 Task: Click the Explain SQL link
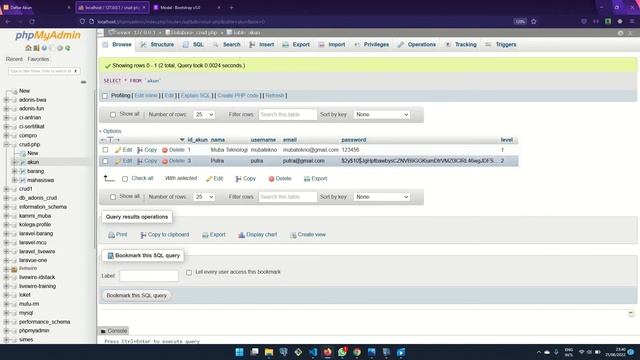[195, 96]
